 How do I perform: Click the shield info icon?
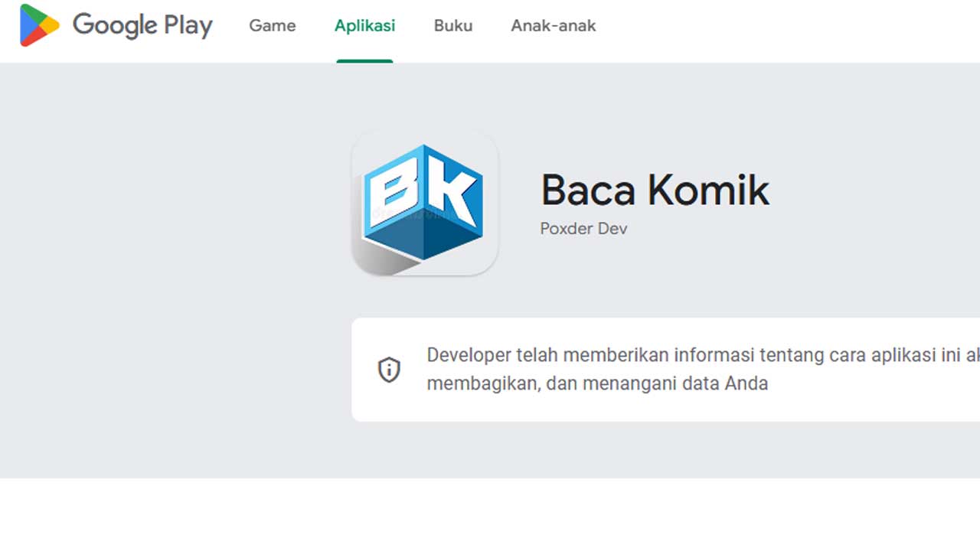click(x=390, y=370)
